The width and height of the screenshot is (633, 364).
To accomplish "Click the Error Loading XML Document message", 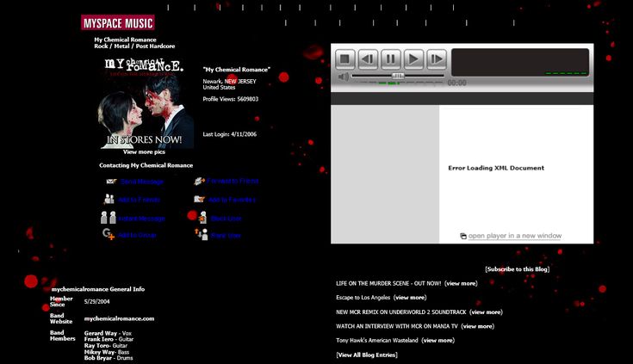I will [x=496, y=168].
